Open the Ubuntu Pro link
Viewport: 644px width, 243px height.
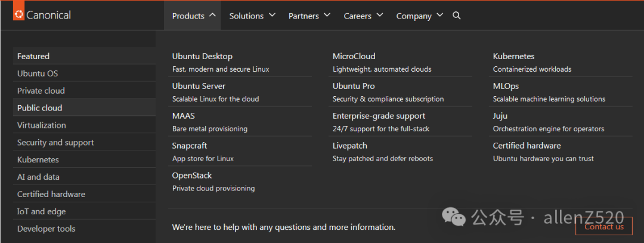pyautogui.click(x=354, y=87)
